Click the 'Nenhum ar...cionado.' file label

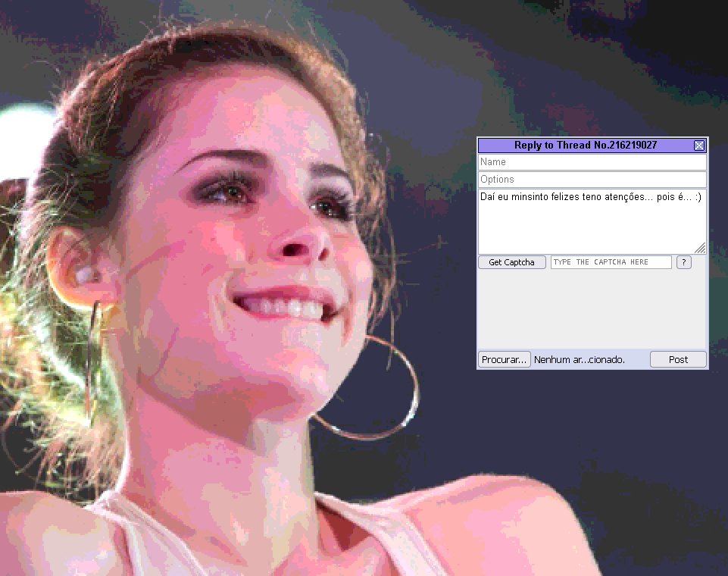(580, 359)
